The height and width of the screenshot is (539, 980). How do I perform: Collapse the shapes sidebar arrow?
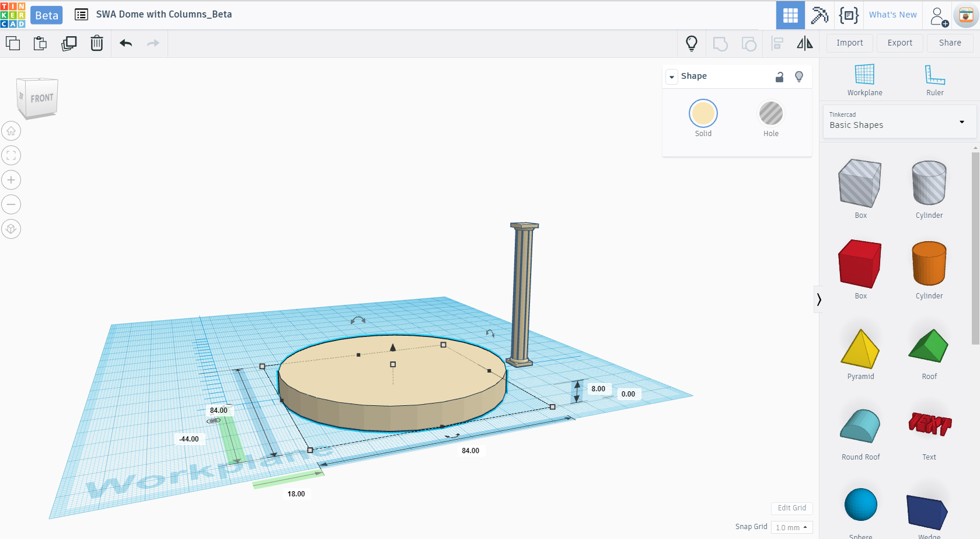tap(819, 300)
